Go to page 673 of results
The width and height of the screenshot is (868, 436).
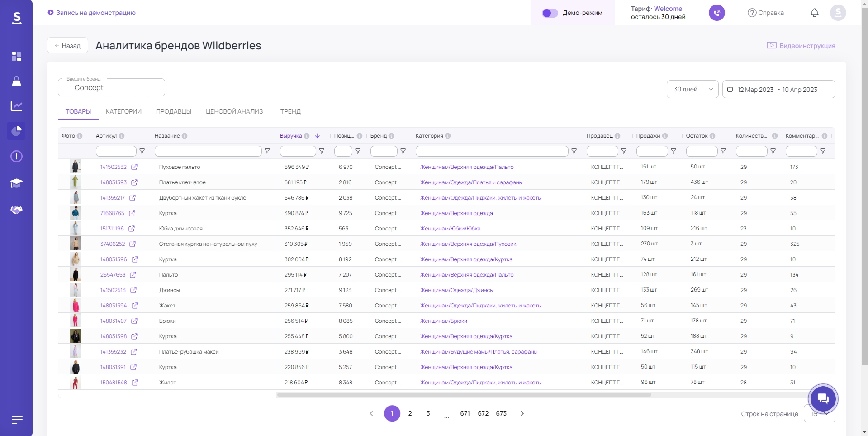click(x=501, y=413)
